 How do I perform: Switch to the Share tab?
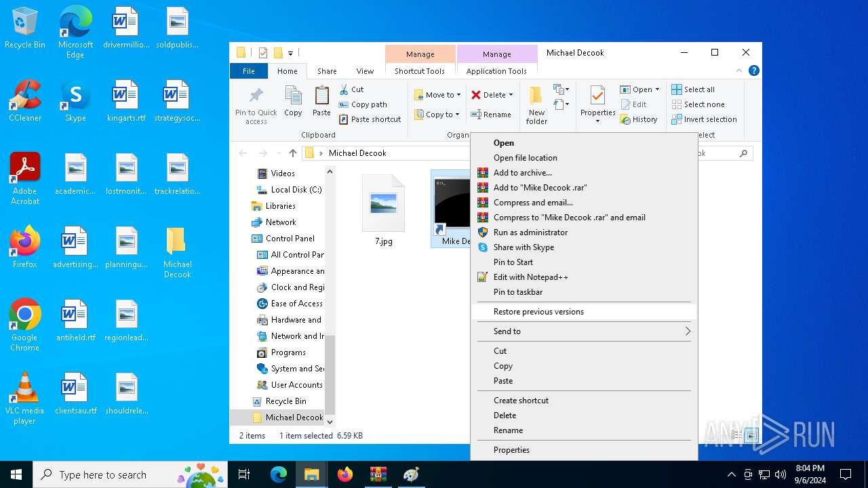(x=327, y=71)
